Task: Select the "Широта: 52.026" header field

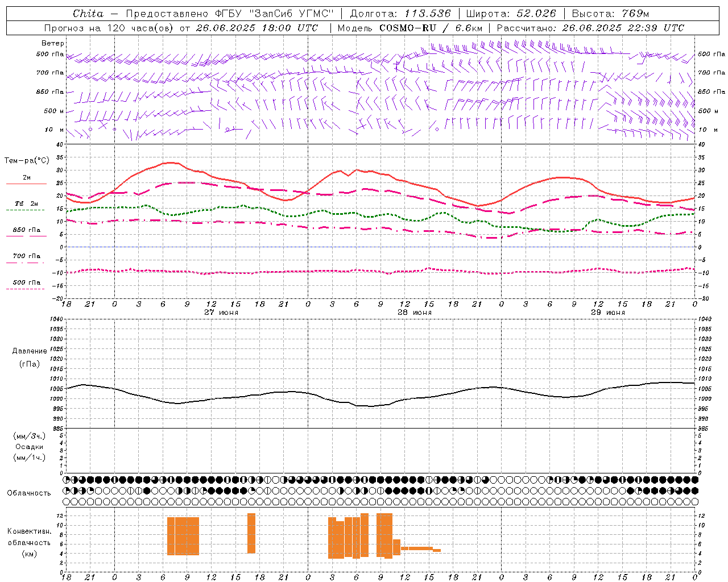Action: point(511,14)
